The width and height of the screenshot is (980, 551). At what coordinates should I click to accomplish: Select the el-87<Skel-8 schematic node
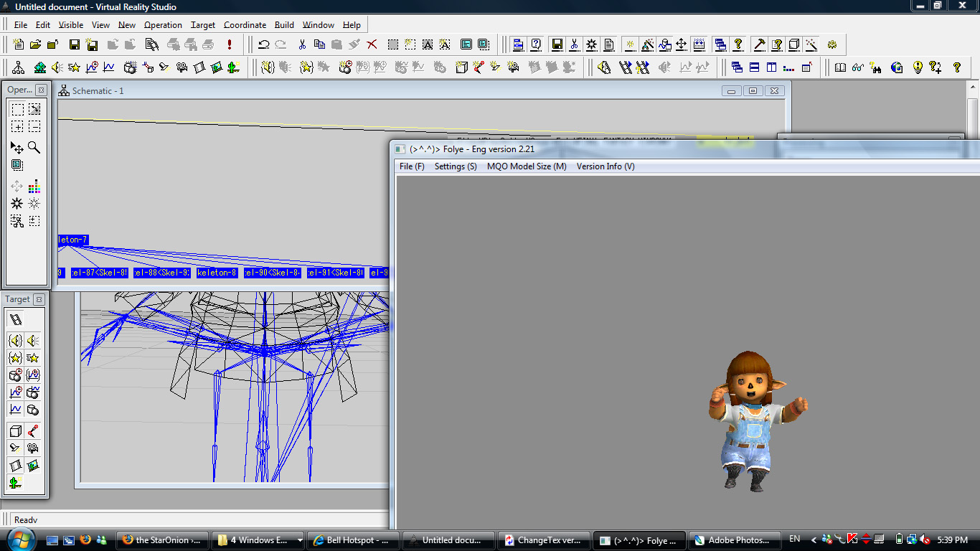coord(100,273)
